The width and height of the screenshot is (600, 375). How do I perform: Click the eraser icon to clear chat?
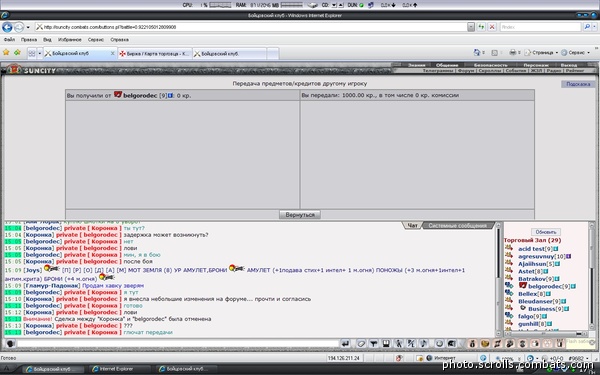[361, 344]
